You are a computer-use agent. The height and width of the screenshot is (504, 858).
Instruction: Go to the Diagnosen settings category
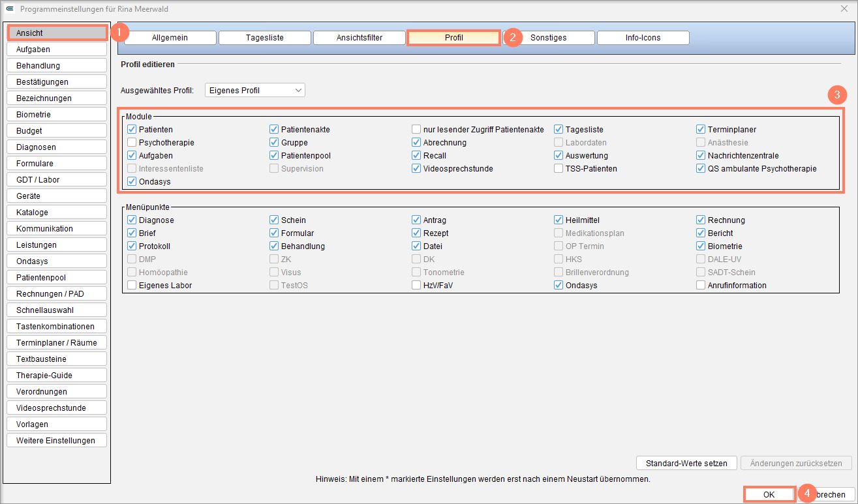tap(57, 147)
